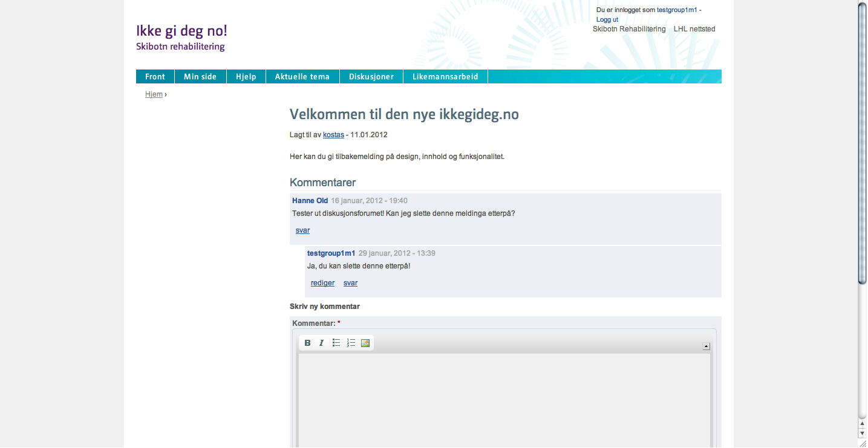868x448 pixels.
Task: Click inside the Kommentar text area
Action: coord(504,399)
